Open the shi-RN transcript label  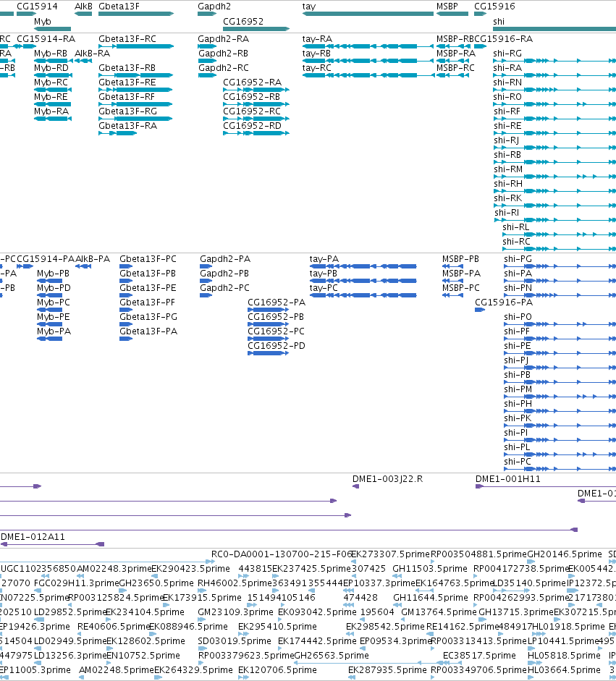tap(507, 83)
